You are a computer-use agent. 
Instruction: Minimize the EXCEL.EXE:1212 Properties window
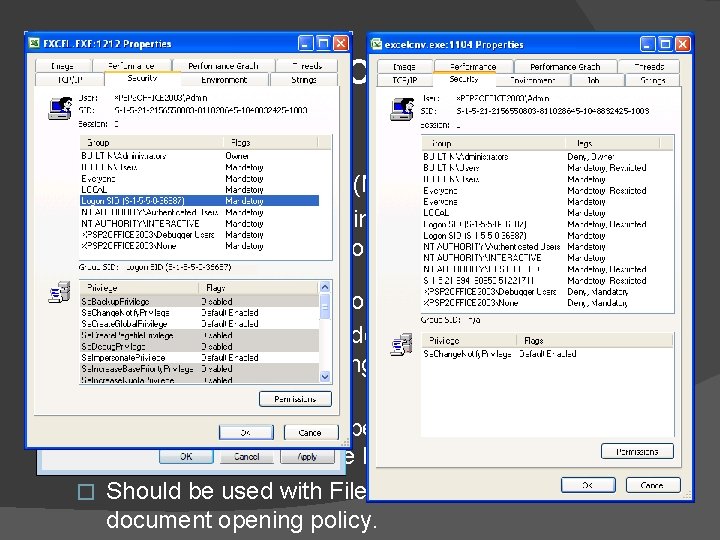[305, 43]
